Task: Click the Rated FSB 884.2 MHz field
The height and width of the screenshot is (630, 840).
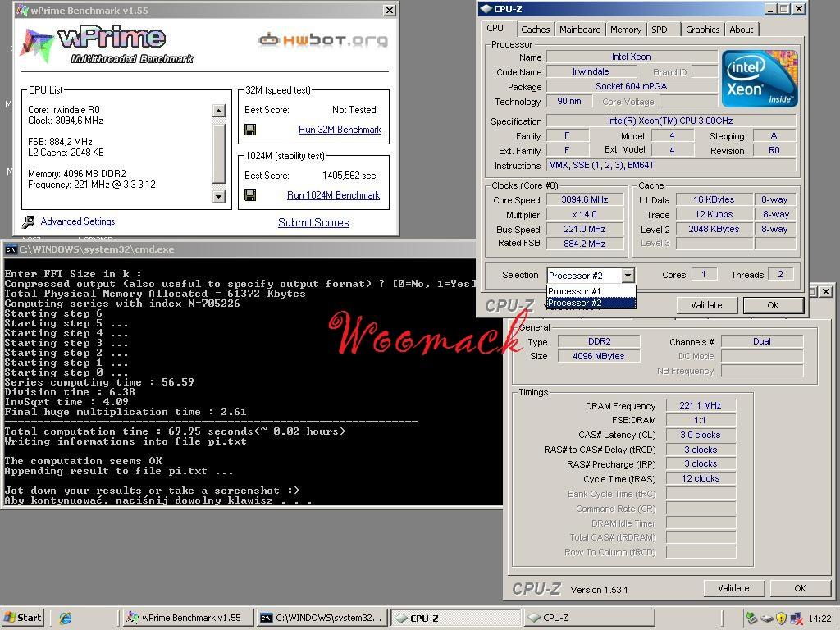Action: pos(584,244)
